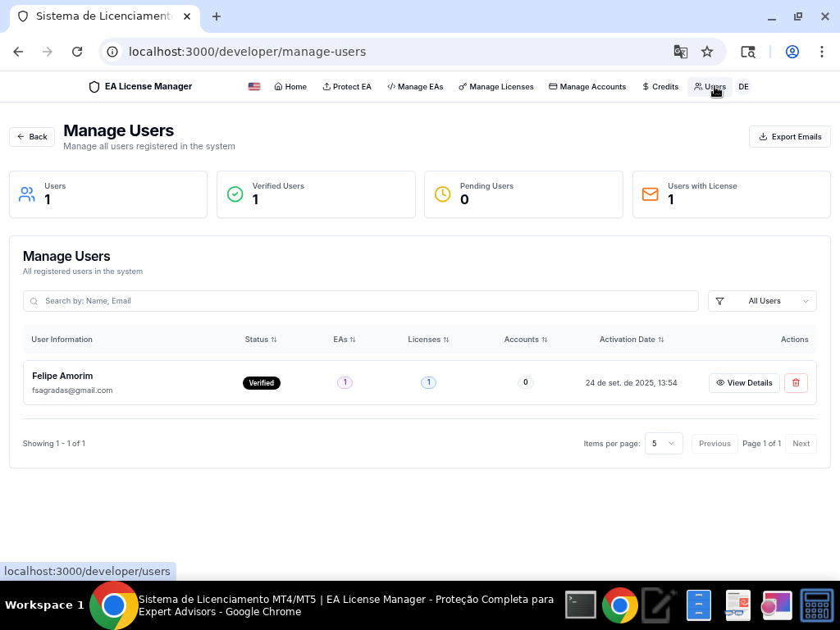Click the Export Emails button
This screenshot has height=630, width=840.
[x=789, y=137]
